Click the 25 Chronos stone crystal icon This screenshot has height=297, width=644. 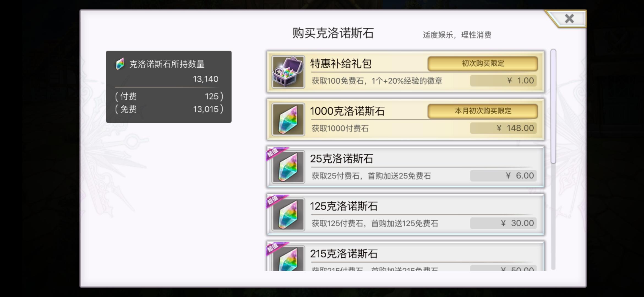pyautogui.click(x=288, y=167)
